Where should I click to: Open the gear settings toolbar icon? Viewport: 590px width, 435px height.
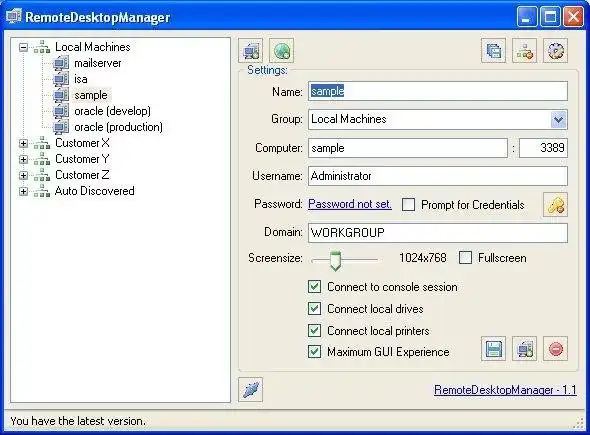click(556, 50)
